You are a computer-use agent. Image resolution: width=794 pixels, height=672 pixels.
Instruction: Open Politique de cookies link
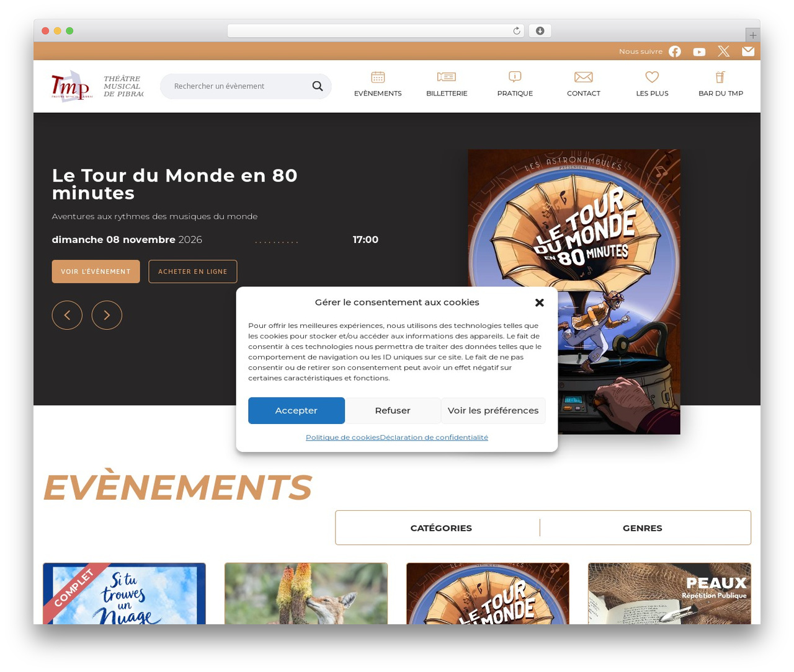342,438
